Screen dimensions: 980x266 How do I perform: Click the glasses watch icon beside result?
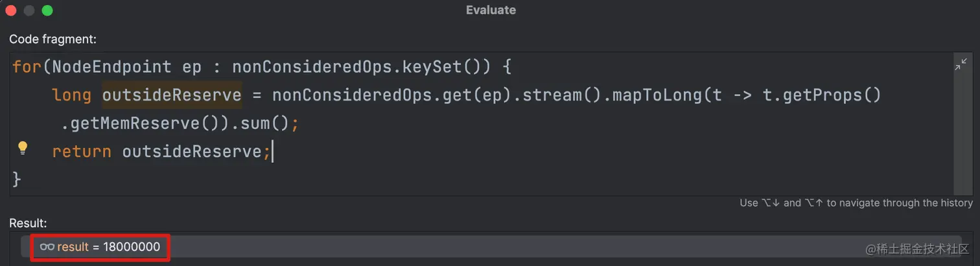pyautogui.click(x=47, y=247)
